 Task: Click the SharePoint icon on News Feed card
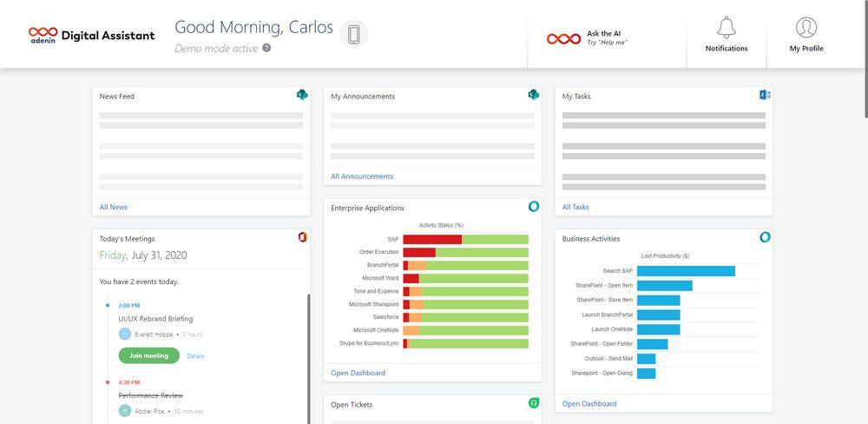(302, 95)
